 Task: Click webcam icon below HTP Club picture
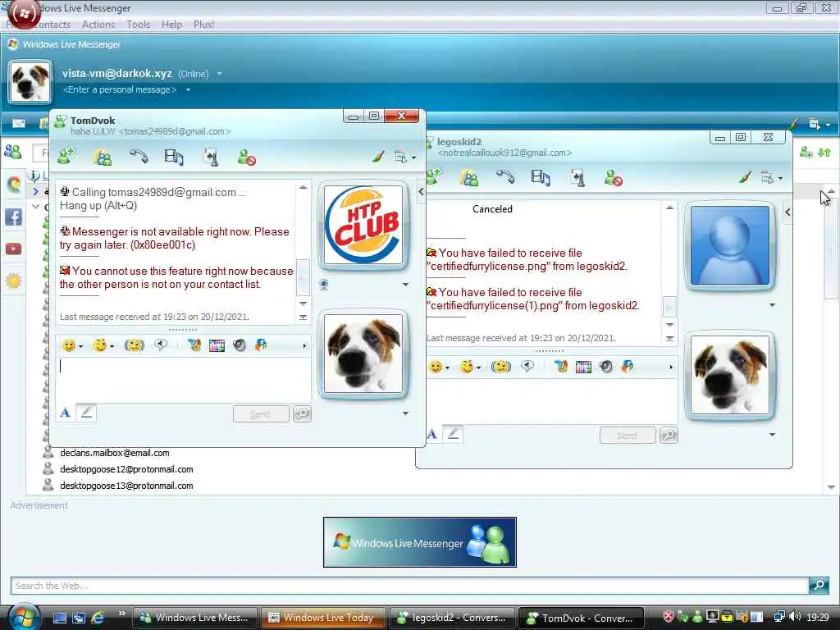click(x=323, y=285)
